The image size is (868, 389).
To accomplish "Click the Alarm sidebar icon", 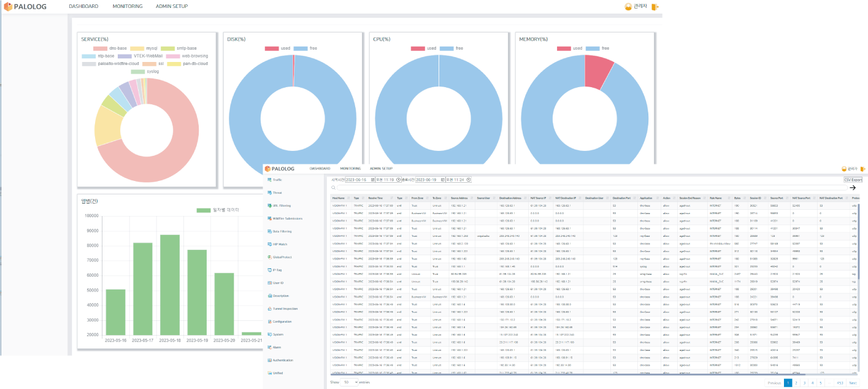I will tap(269, 347).
